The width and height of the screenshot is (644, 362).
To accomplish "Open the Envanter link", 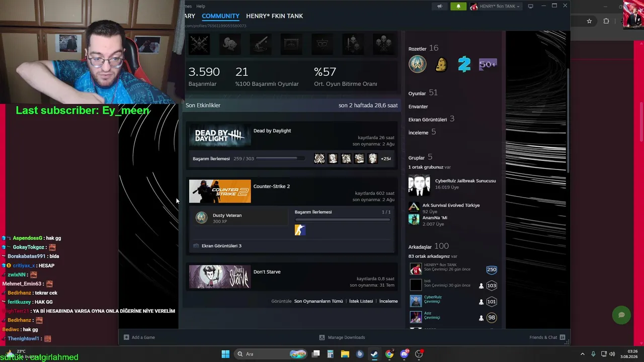I will click(418, 107).
